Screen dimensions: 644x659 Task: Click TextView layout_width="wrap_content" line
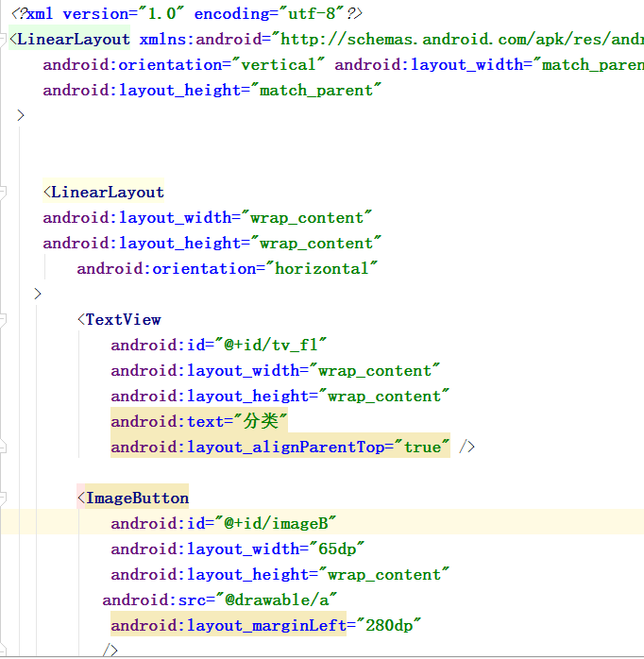[x=276, y=371]
